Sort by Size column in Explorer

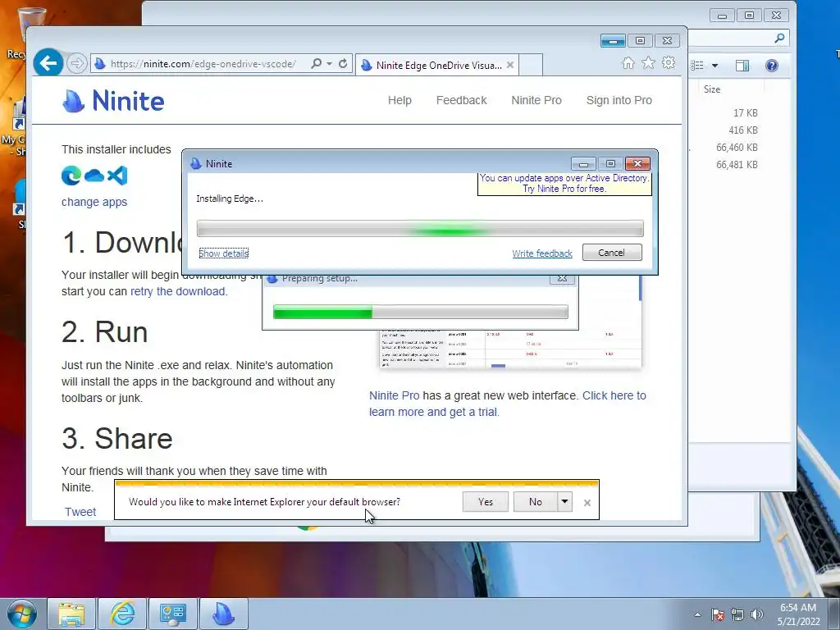712,89
